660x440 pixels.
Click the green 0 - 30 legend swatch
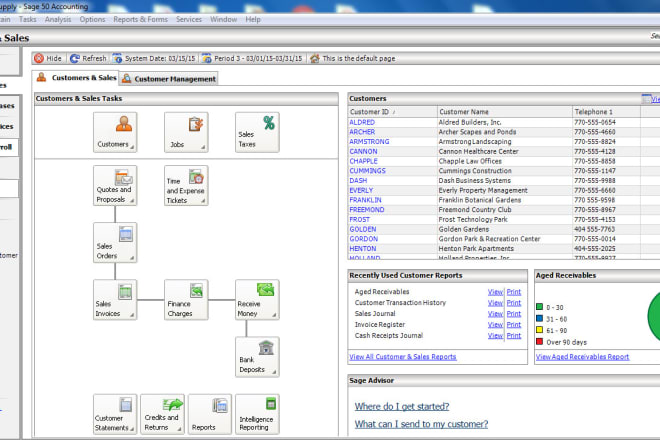tap(539, 307)
